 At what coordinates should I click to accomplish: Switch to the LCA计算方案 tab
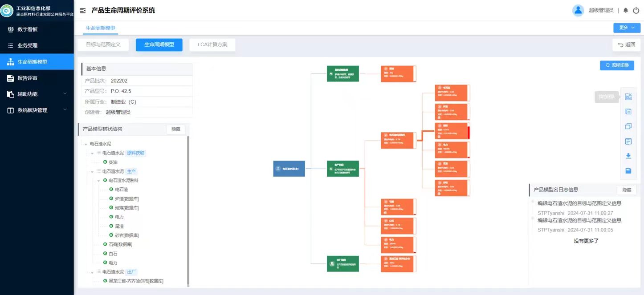[212, 44]
